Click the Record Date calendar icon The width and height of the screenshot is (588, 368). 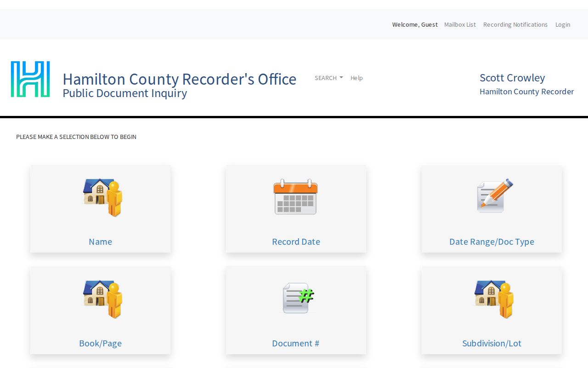point(295,197)
